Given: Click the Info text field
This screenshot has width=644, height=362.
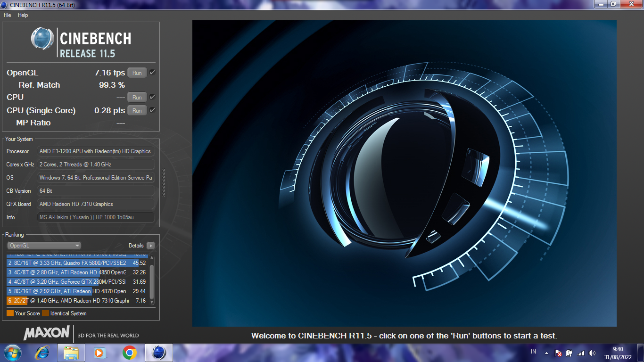Looking at the screenshot, I should click(x=96, y=217).
